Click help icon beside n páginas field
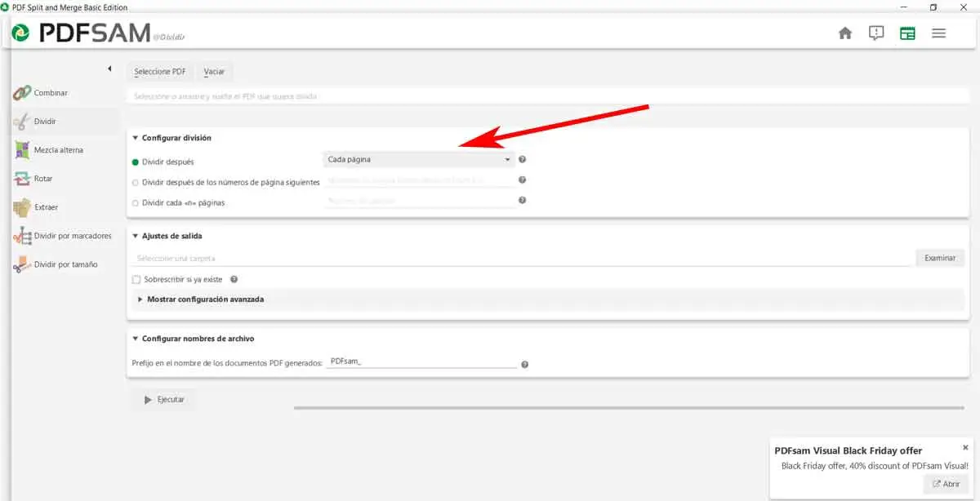This screenshot has height=501, width=980. coord(522,200)
